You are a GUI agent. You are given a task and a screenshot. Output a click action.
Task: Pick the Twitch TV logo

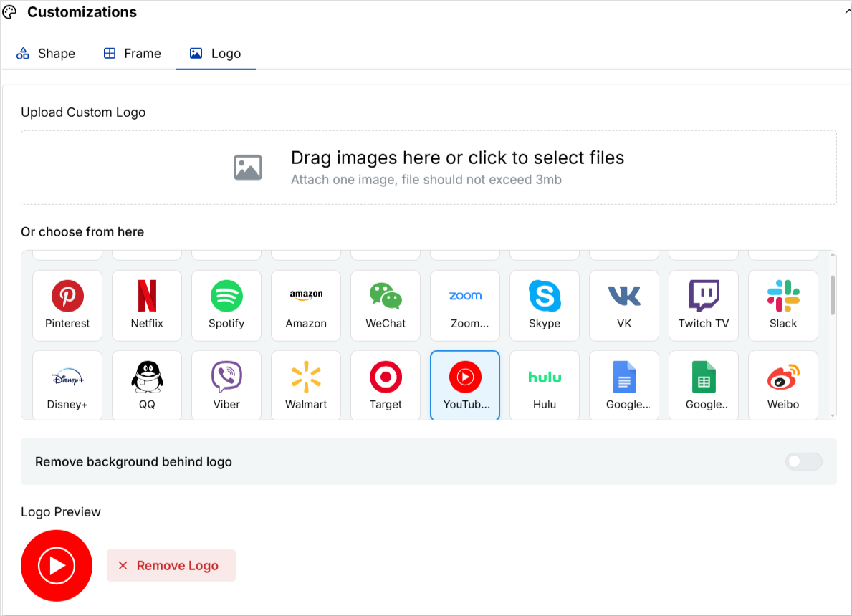704,305
